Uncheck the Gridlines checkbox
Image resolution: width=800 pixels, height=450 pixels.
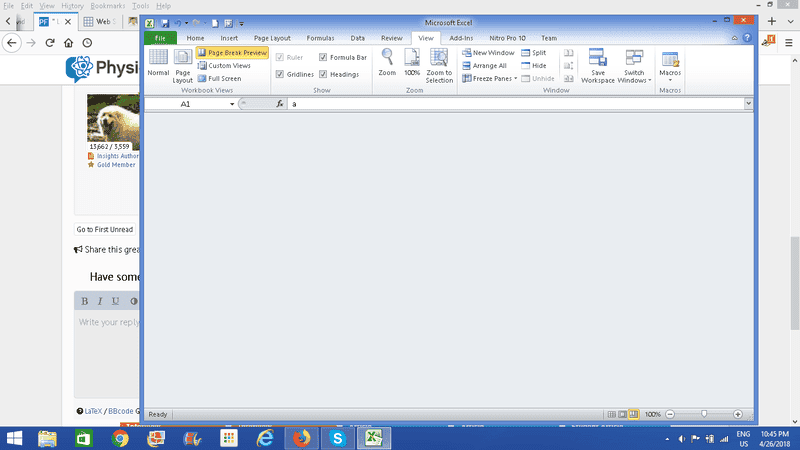click(280, 74)
